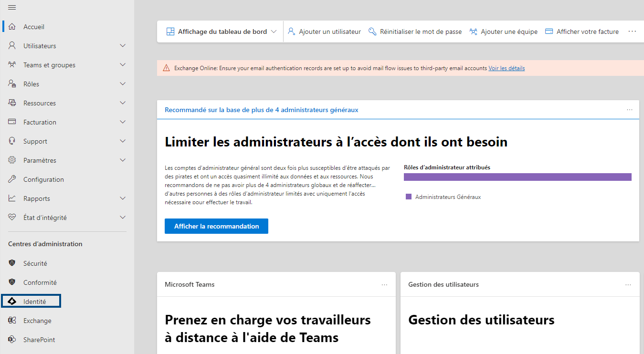
Task: Open the Exchange admin center icon
Action: [x=12, y=321]
